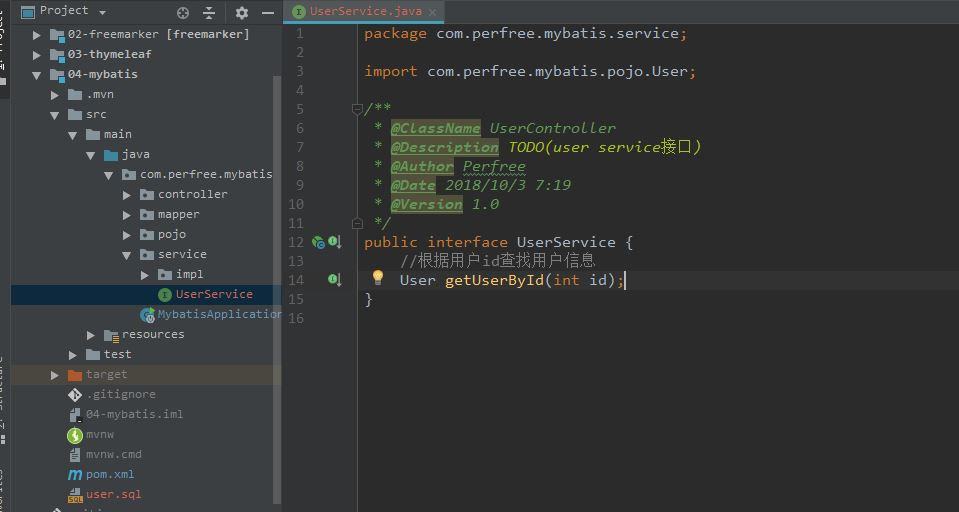Expand the target folder
The height and width of the screenshot is (512, 959).
(55, 375)
